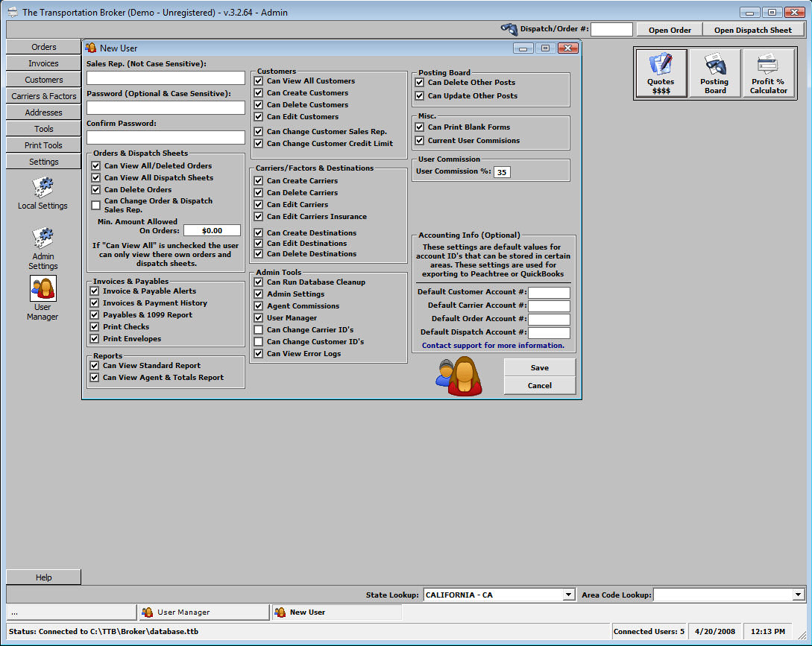
Task: Uncheck Can View Error Logs
Action: (x=259, y=353)
